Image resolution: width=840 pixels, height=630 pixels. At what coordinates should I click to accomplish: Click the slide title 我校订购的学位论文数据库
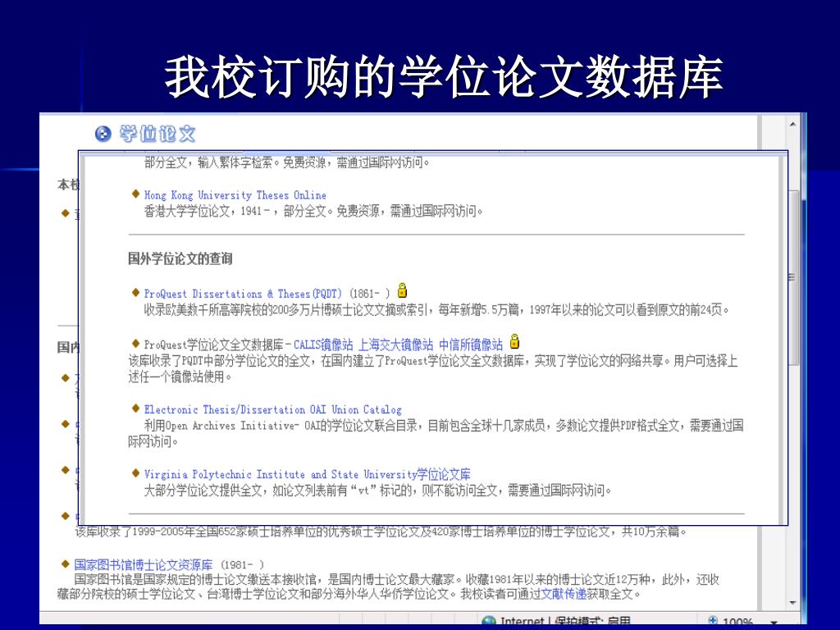click(x=444, y=78)
